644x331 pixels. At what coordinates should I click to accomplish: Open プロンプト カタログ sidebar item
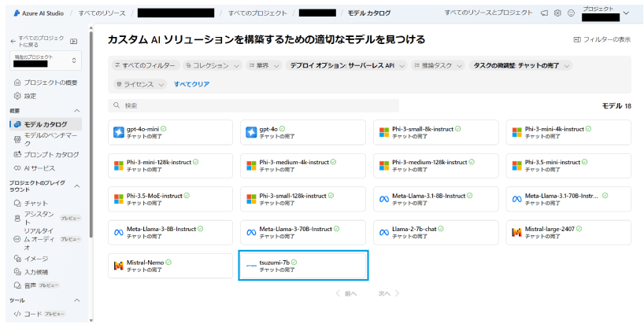tap(46, 155)
